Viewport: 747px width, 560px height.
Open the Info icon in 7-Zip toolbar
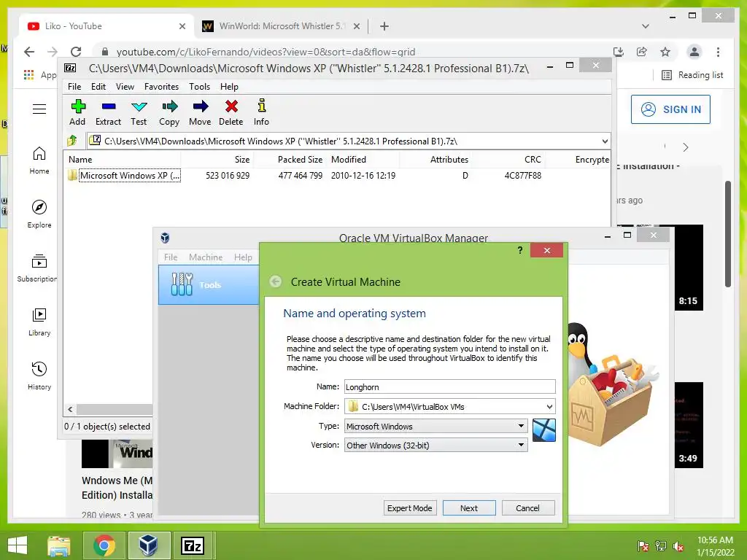261,112
